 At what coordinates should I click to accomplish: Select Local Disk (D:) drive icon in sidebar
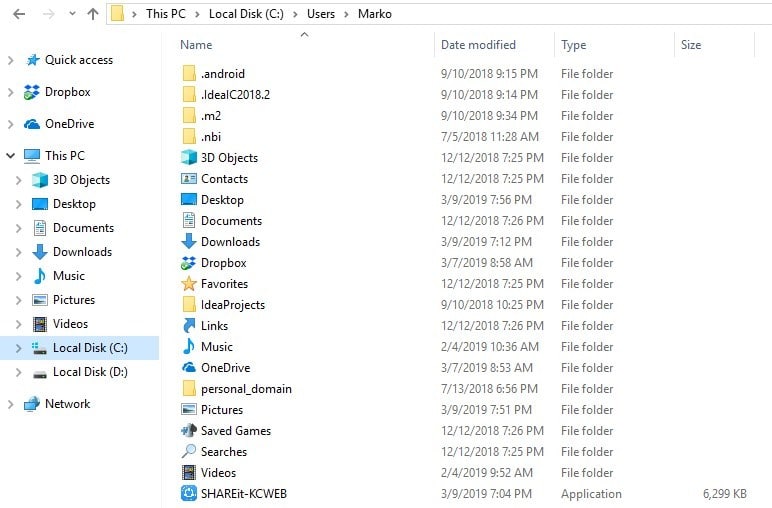click(x=40, y=373)
